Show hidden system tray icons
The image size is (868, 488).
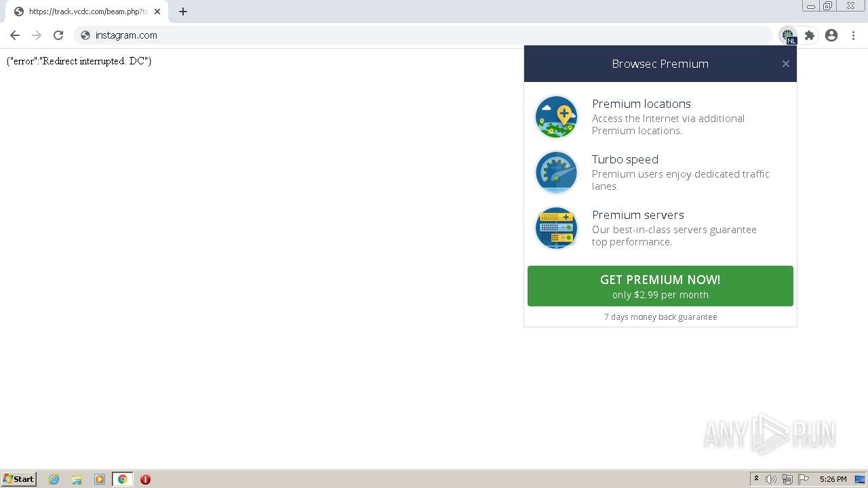tap(756, 479)
